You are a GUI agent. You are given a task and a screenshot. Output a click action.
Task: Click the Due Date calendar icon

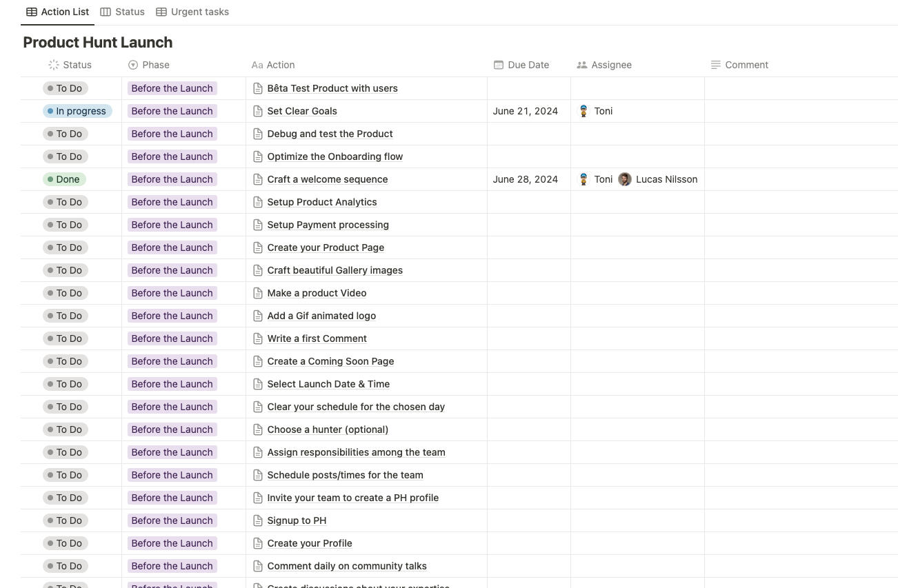click(499, 65)
